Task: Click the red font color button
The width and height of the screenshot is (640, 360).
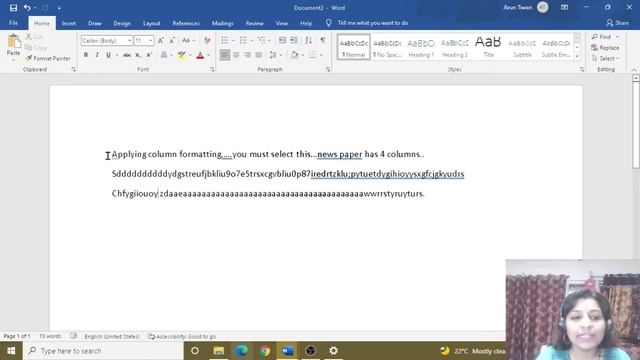Action: point(200,55)
